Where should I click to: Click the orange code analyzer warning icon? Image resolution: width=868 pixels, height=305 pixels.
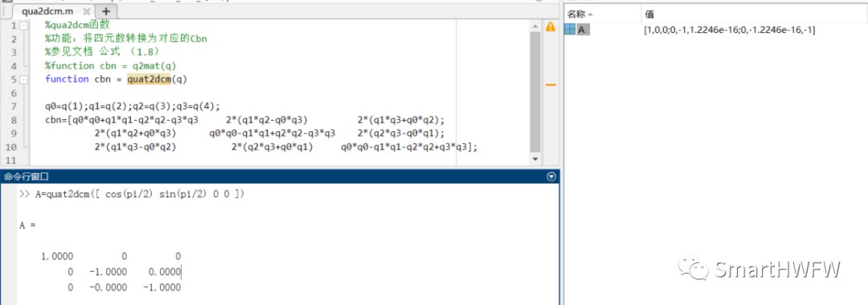(551, 27)
